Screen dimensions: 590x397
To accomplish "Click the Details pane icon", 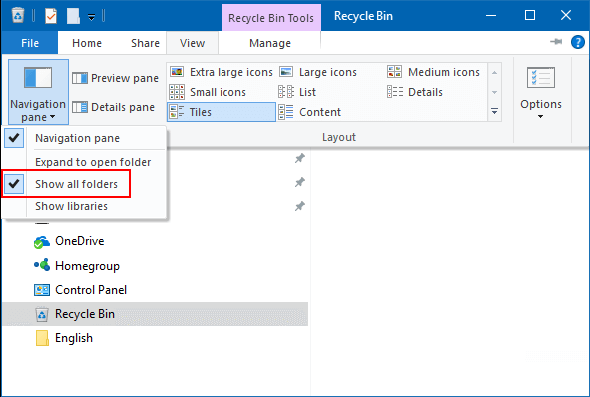I will click(x=80, y=107).
